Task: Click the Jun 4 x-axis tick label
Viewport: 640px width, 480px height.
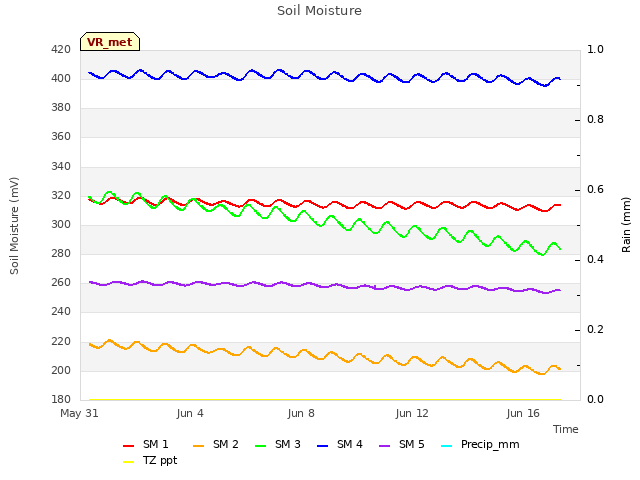Action: 190,413
